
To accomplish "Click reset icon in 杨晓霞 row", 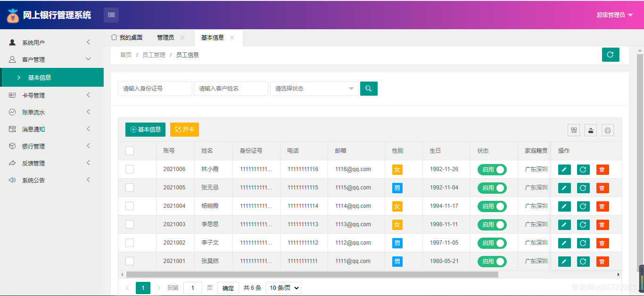I will pos(583,206).
